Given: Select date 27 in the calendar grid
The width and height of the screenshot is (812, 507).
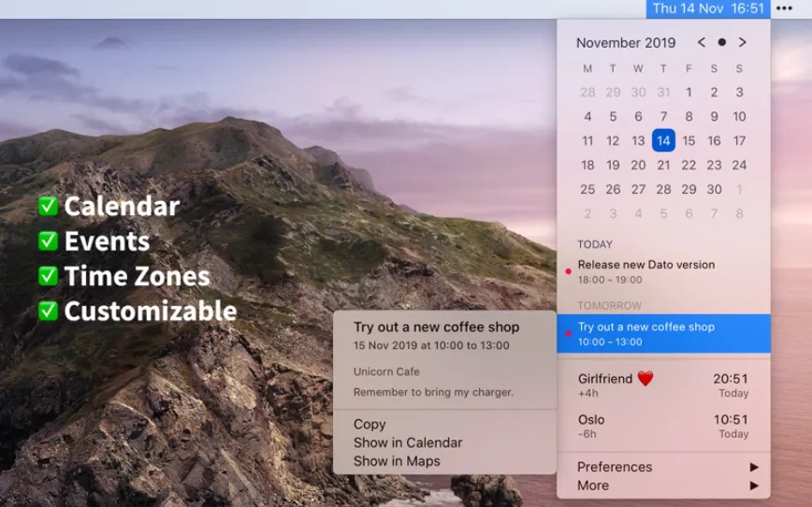Looking at the screenshot, I should (638, 190).
